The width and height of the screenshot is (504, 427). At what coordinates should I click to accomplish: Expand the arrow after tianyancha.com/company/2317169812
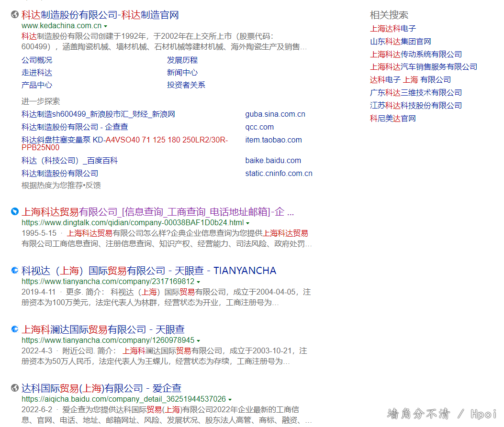(199, 282)
